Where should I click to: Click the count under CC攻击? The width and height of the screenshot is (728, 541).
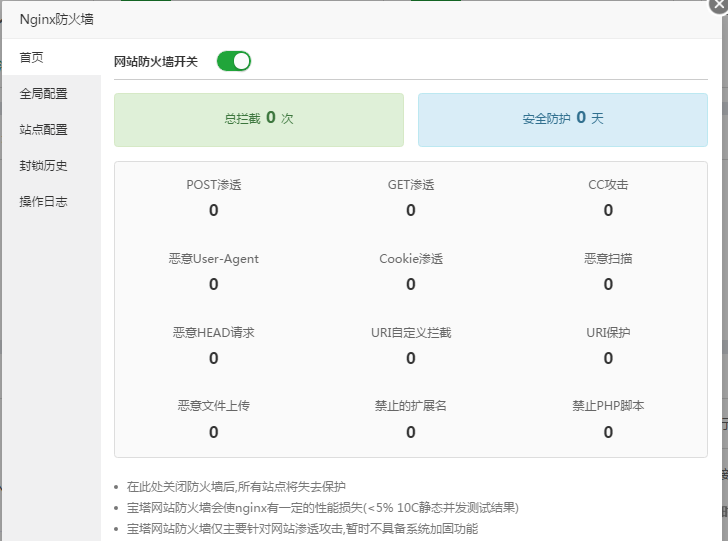click(608, 210)
